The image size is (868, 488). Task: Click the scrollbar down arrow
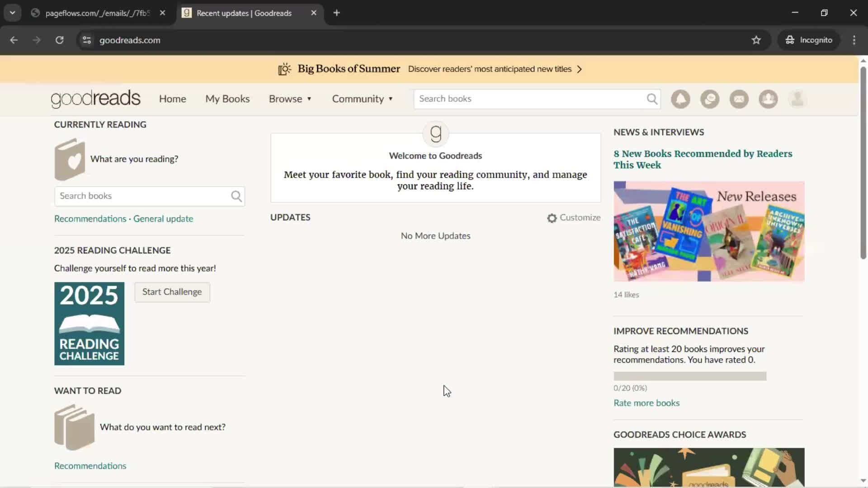(863, 481)
